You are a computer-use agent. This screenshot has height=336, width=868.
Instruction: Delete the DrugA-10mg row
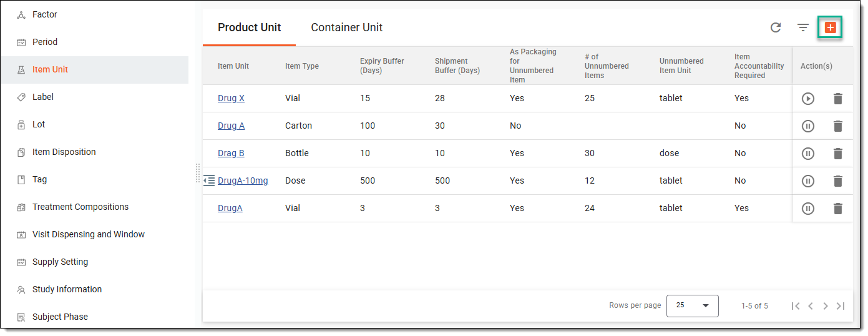point(838,181)
